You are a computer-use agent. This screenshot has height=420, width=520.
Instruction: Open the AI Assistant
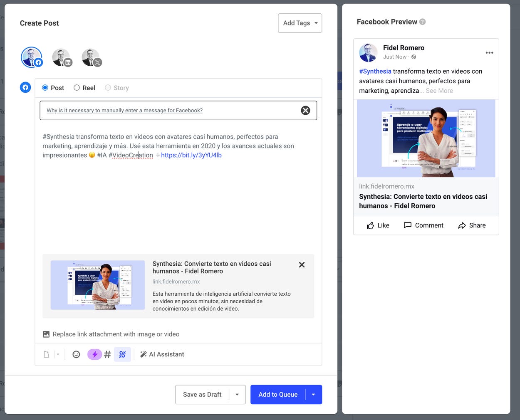click(x=162, y=354)
